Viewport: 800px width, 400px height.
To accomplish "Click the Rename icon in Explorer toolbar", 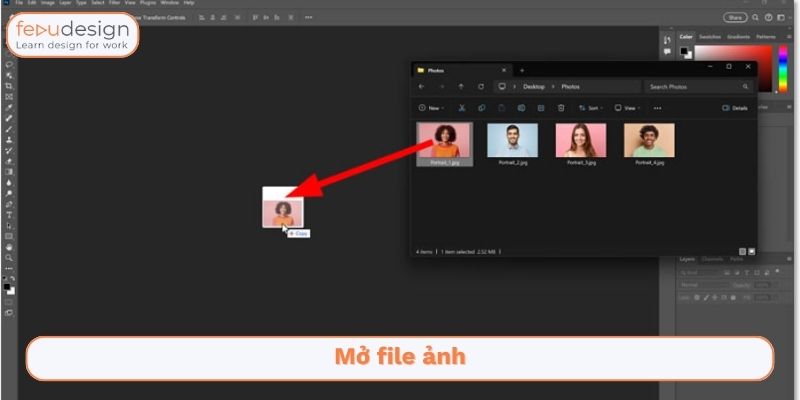I will point(521,108).
